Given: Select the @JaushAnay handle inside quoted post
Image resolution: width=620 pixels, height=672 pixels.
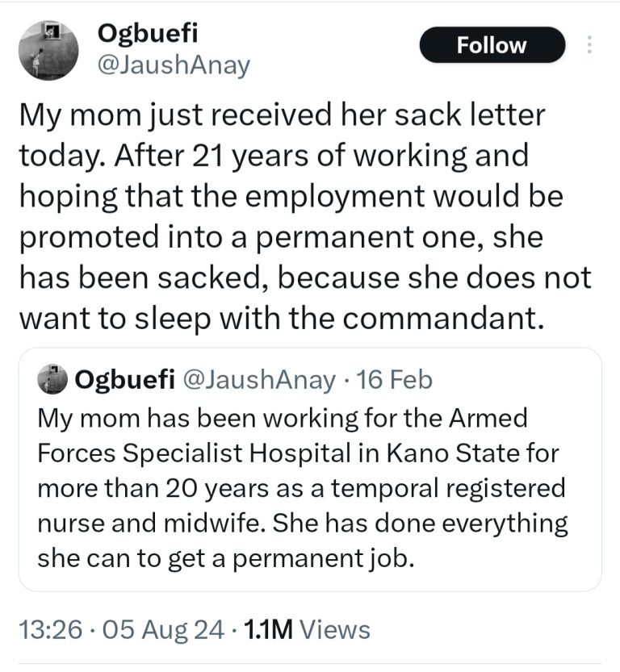Looking at the screenshot, I should 260,381.
